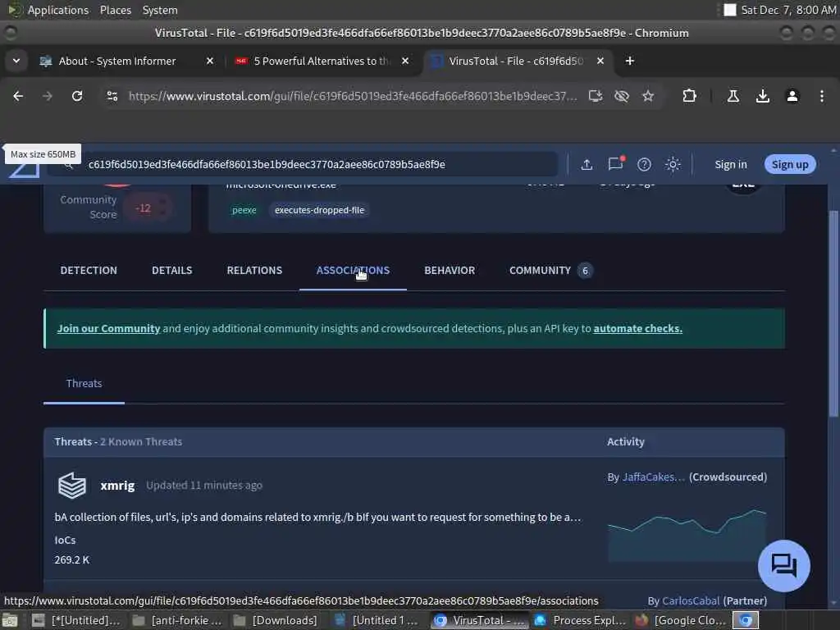This screenshot has height=630, width=840.
Task: Open the xmrig threat collection
Action: coord(117,486)
